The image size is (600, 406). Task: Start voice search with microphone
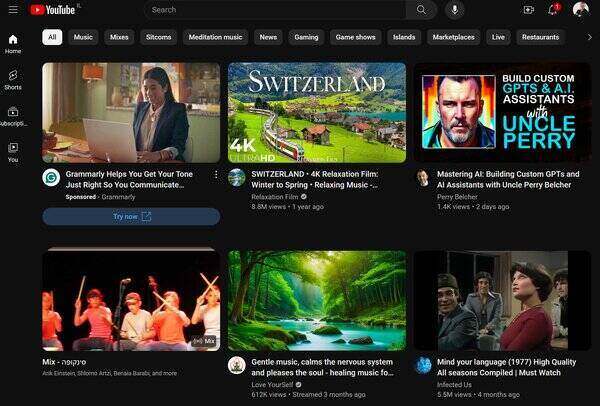pyautogui.click(x=455, y=10)
